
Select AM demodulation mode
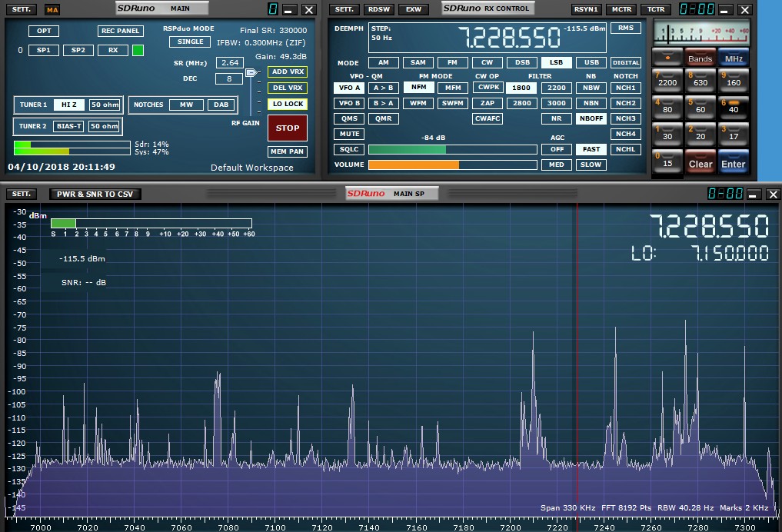coord(383,62)
